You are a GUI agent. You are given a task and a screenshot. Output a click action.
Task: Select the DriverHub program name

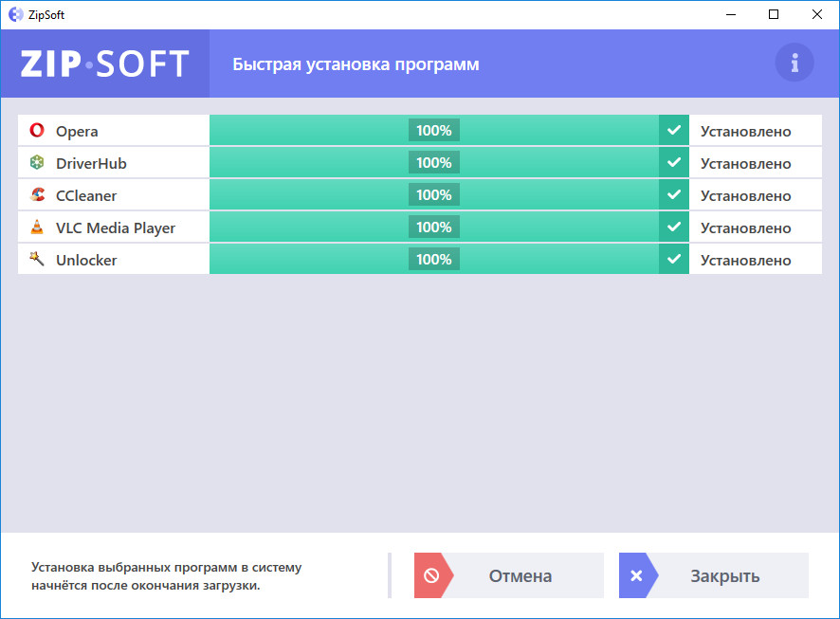(x=92, y=163)
